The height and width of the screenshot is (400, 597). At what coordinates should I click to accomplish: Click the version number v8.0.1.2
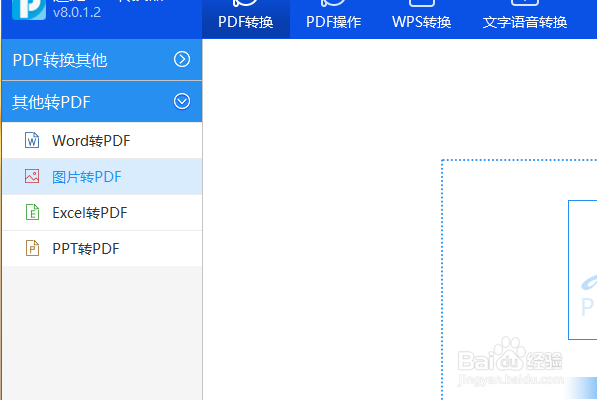click(77, 12)
